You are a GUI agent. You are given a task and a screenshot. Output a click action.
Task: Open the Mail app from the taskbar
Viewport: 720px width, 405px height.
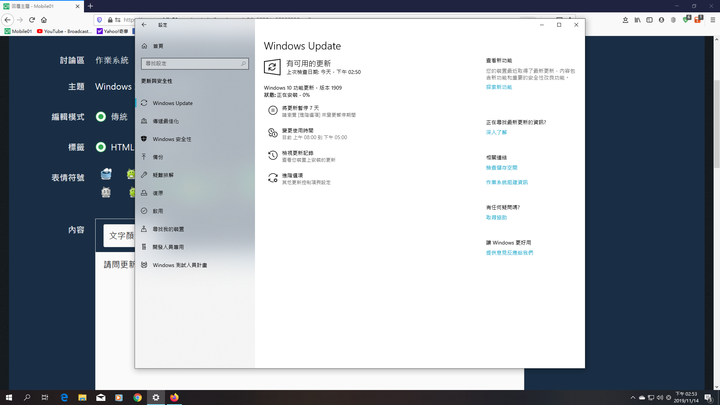(x=101, y=398)
